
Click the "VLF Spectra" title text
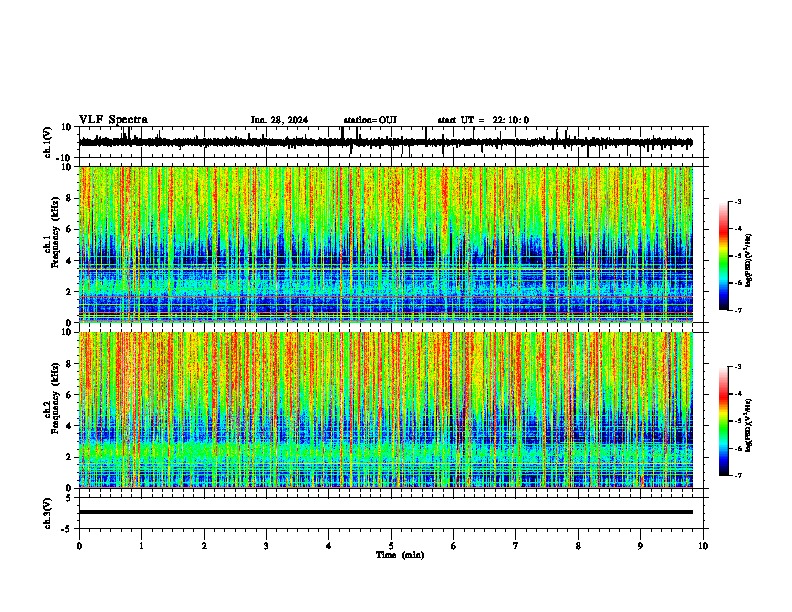point(113,120)
